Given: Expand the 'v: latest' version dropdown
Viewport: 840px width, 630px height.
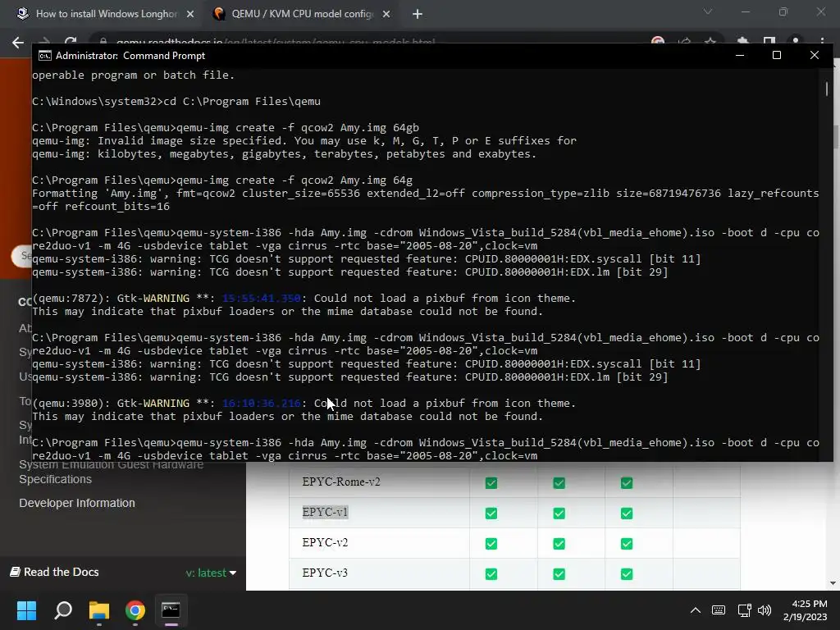Looking at the screenshot, I should pos(211,573).
